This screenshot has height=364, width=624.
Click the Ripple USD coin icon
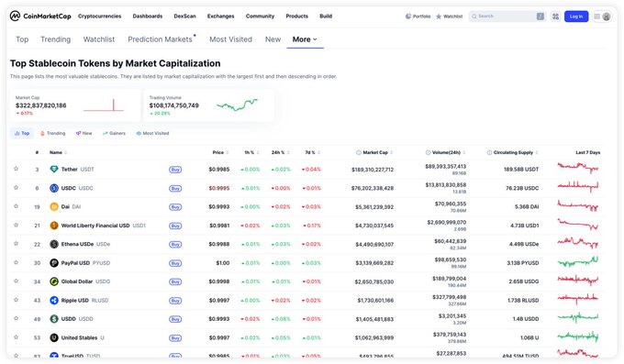[x=54, y=301]
